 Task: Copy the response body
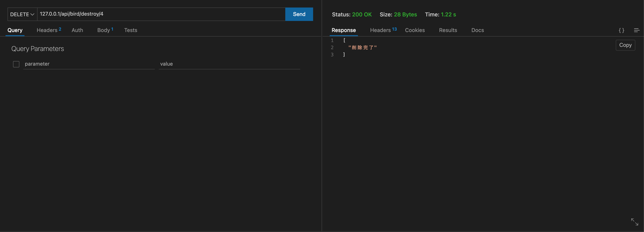[625, 45]
